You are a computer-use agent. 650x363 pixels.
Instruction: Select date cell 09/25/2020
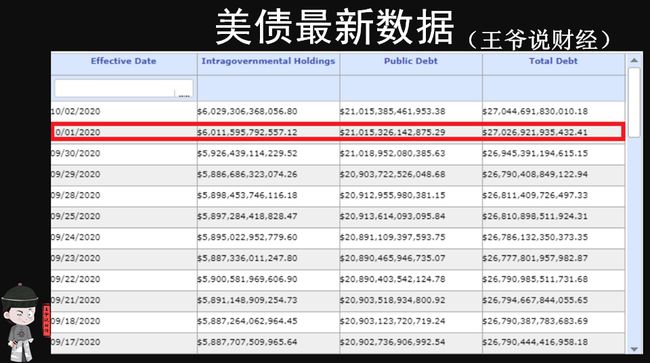(76, 216)
